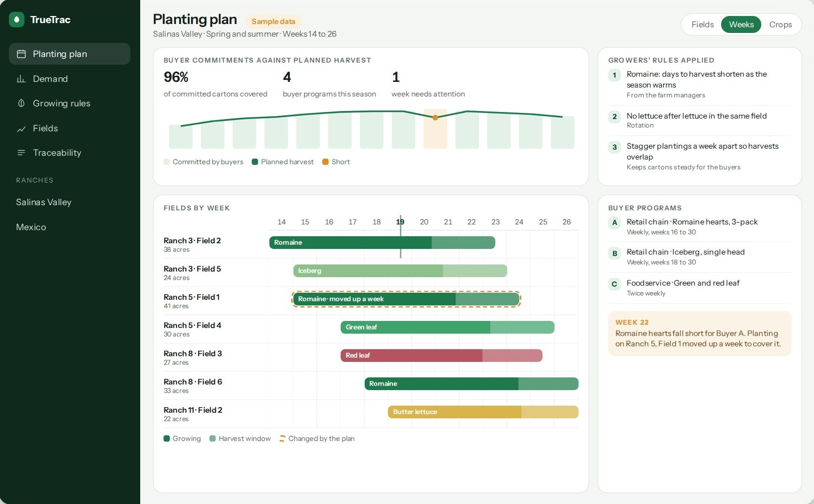The height and width of the screenshot is (504, 814).
Task: Open Demand in the sidebar
Action: click(x=70, y=79)
